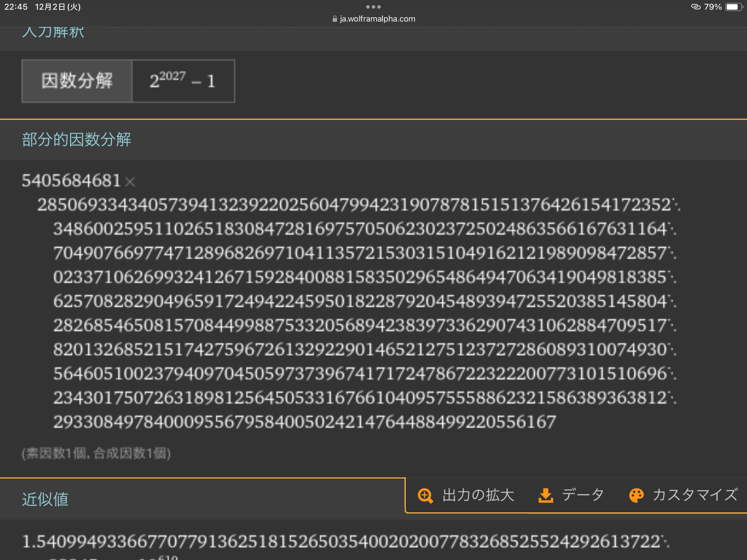
Task: Click the 因数分解 label box
Action: pyautogui.click(x=77, y=81)
